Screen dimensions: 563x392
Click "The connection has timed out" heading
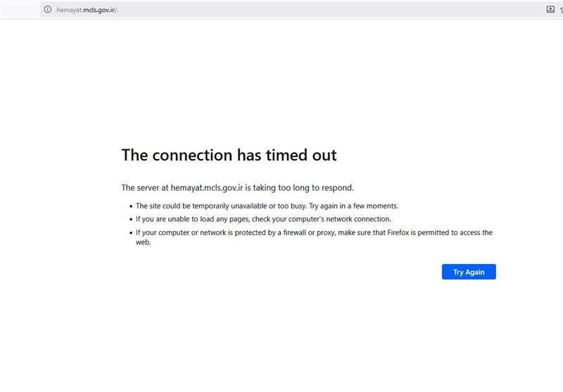click(229, 155)
